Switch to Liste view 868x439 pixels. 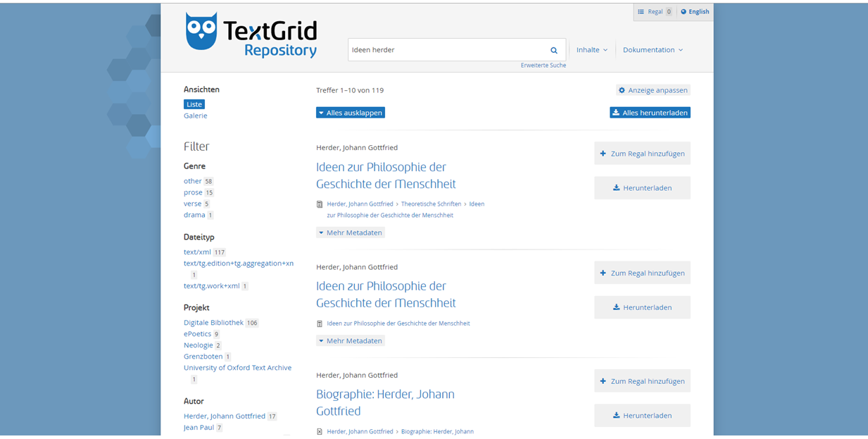pyautogui.click(x=194, y=104)
